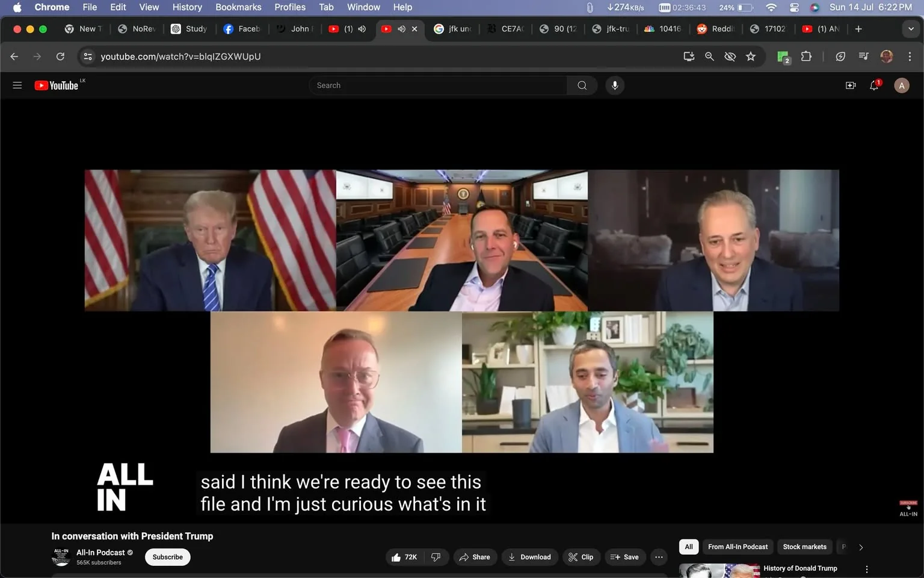Viewport: 924px width, 578px height.
Task: Show more filter chips with right chevron
Action: point(861,547)
